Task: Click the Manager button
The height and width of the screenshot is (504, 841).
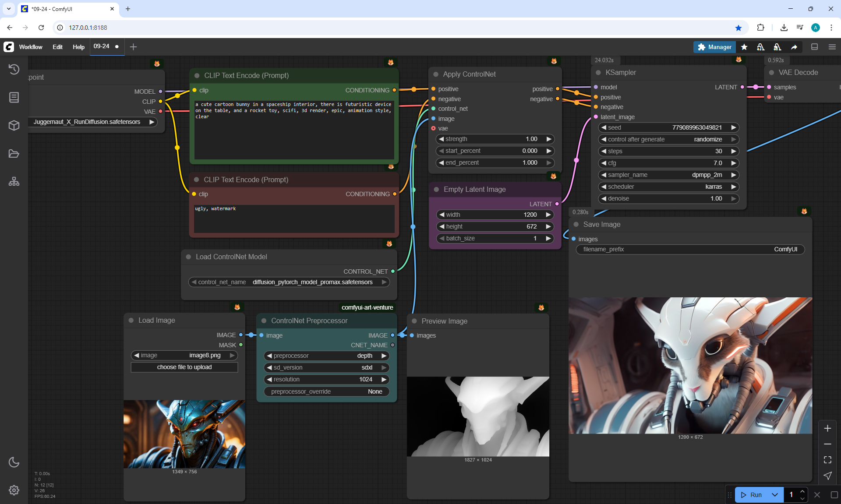Action: [x=714, y=47]
